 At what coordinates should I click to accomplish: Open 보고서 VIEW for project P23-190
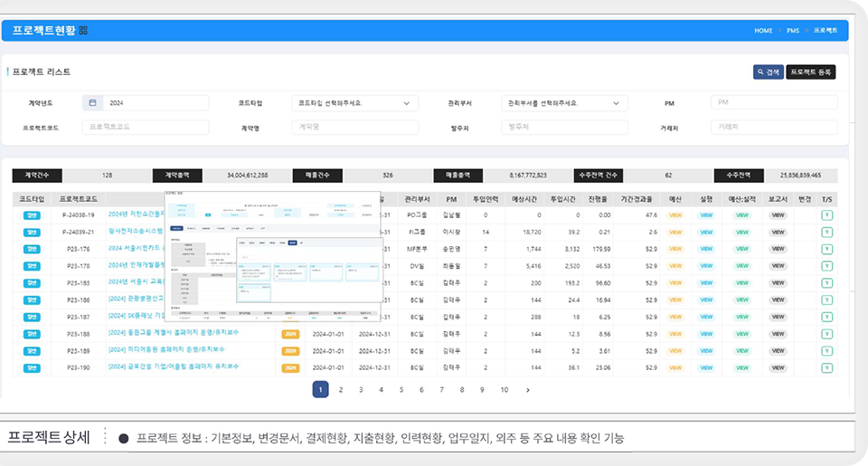[778, 368]
